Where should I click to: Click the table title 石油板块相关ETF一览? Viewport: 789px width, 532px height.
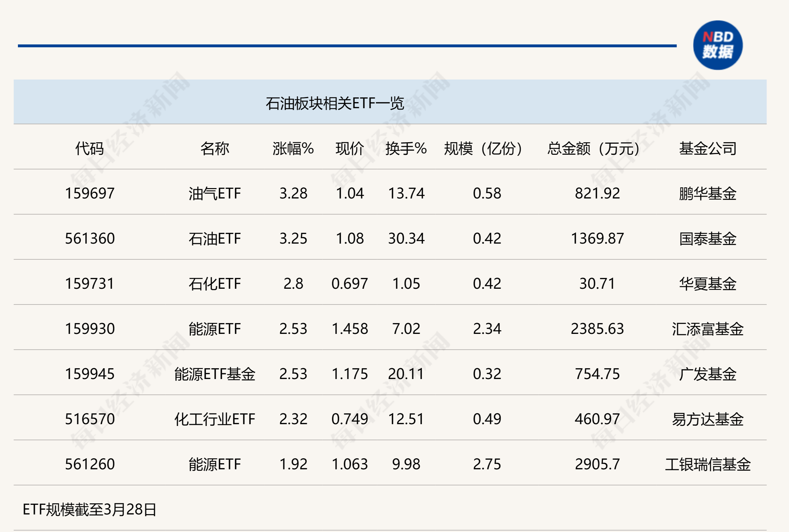click(x=335, y=104)
